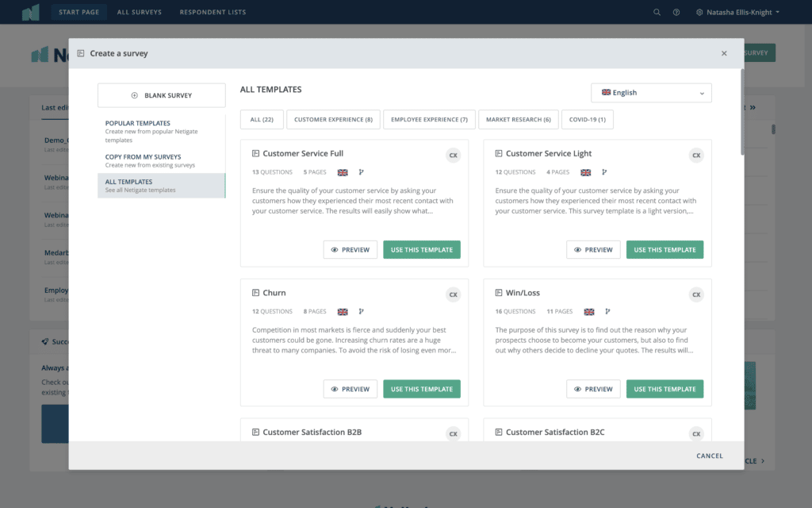Click UK flag icon on Win/Loss template
The image size is (812, 508).
589,312
